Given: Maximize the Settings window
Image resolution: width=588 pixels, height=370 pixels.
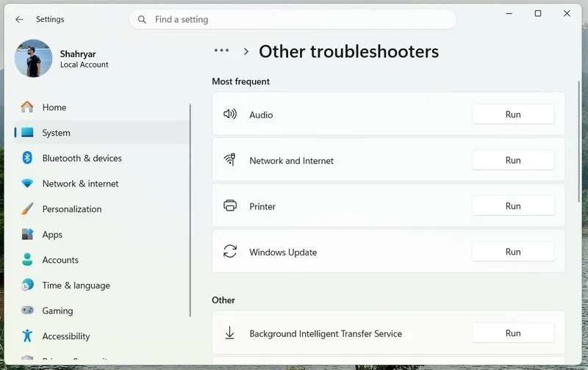Looking at the screenshot, I should tap(538, 13).
